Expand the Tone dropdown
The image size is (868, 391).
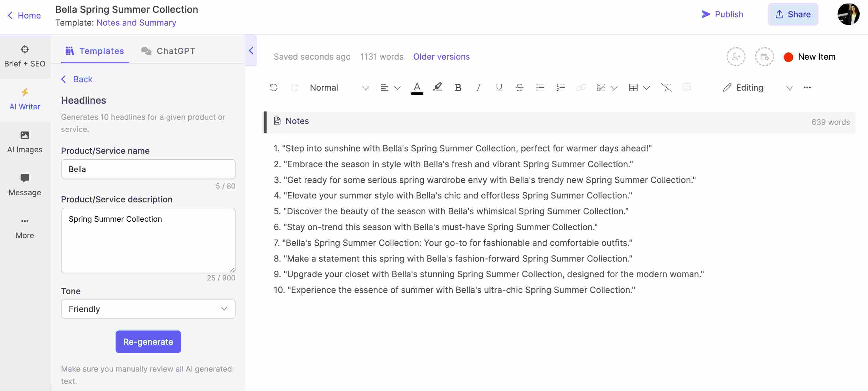148,309
